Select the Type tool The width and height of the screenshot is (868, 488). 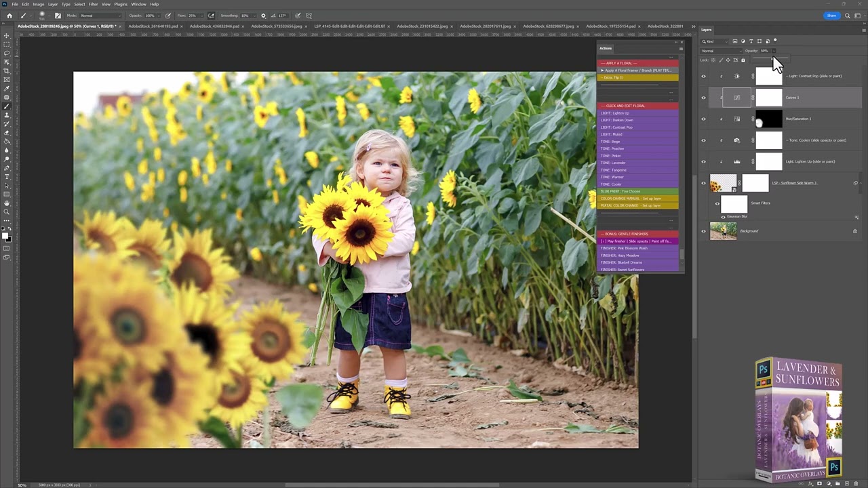(x=7, y=176)
